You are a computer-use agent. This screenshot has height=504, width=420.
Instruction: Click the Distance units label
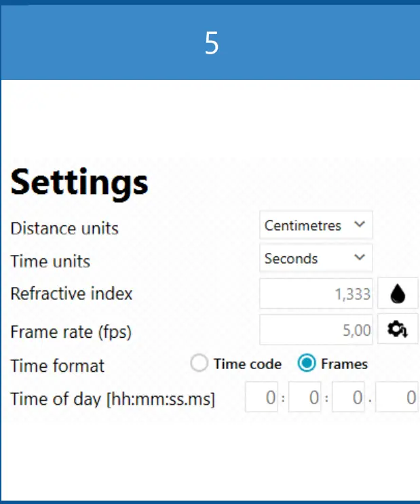click(x=64, y=228)
